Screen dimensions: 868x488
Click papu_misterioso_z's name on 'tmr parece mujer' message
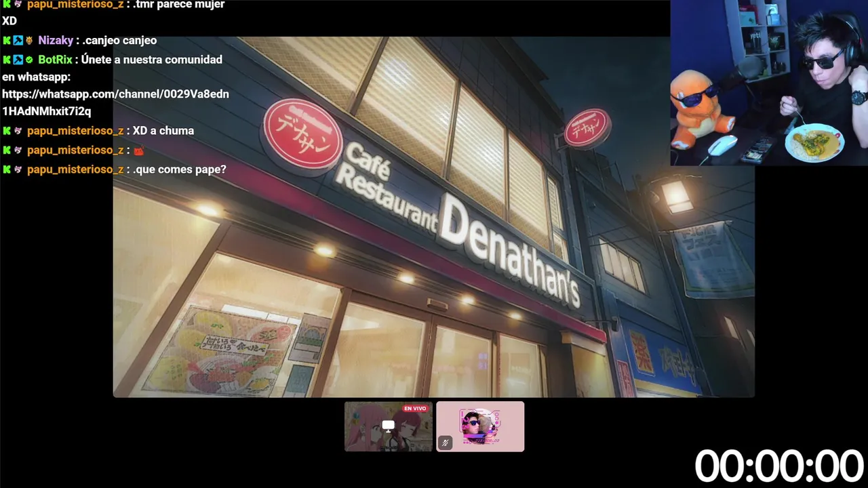(75, 5)
